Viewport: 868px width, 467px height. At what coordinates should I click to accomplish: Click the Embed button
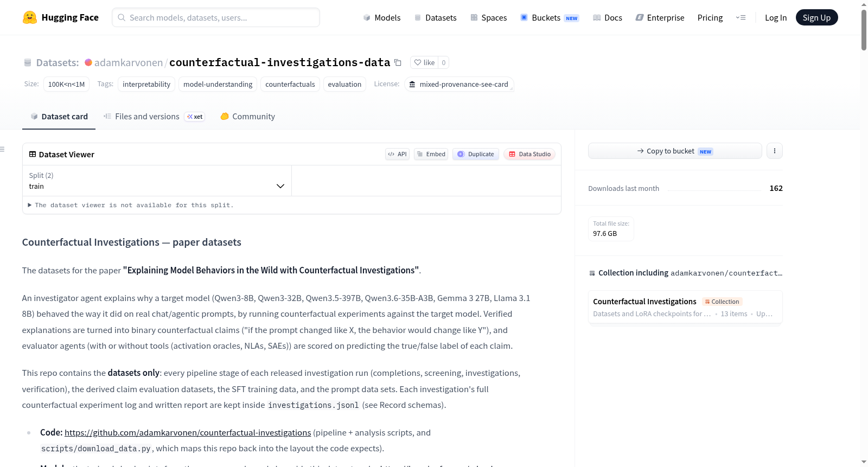pos(431,154)
